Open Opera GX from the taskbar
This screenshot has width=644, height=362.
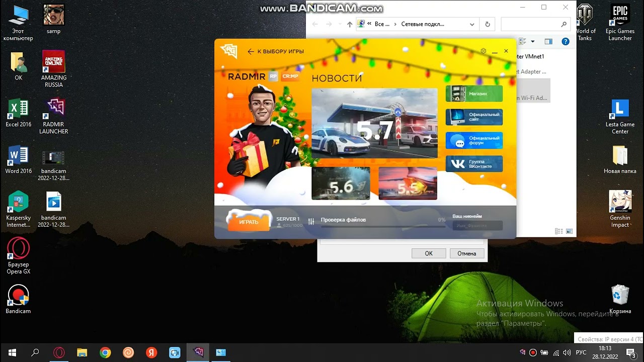tap(59, 352)
